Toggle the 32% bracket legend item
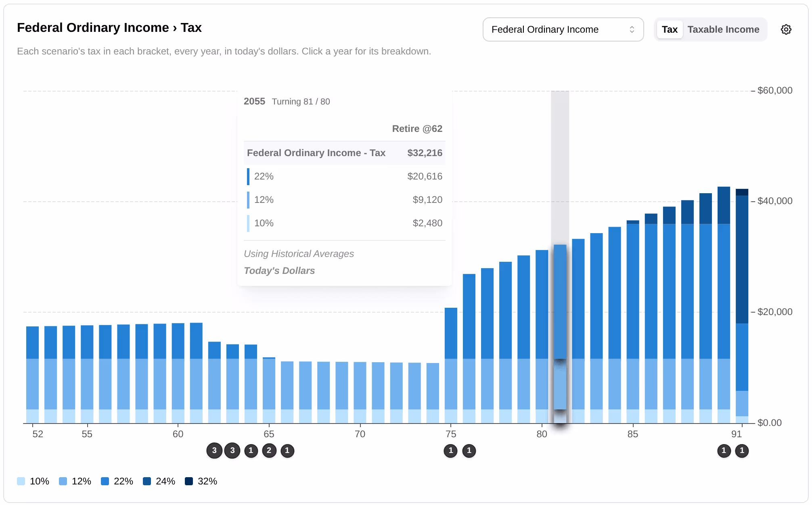Screen dimensions: 812x505 point(201,481)
